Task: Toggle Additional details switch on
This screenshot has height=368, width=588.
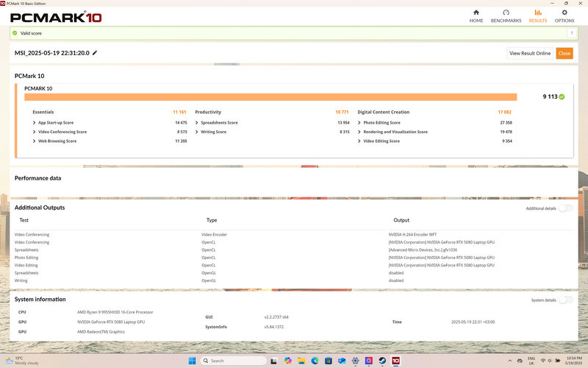Action: click(565, 208)
